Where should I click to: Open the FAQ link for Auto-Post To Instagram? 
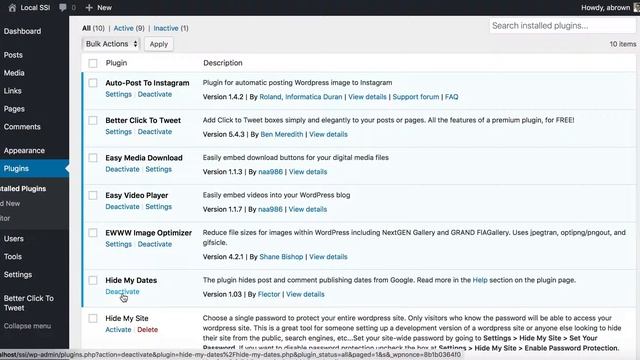451,97
